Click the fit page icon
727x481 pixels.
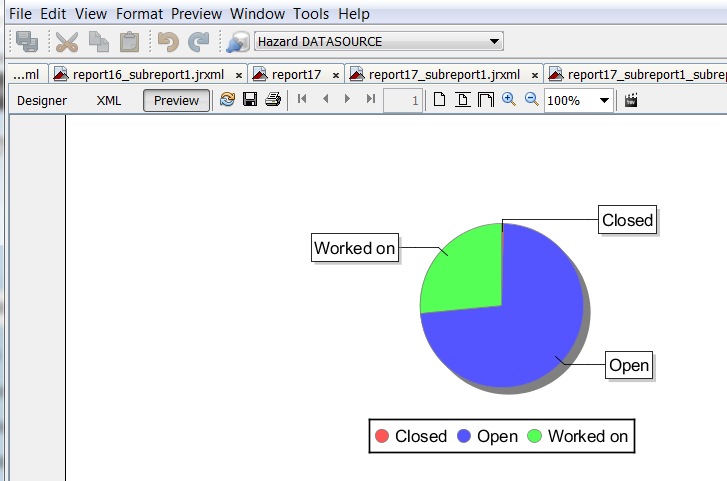(x=462, y=99)
